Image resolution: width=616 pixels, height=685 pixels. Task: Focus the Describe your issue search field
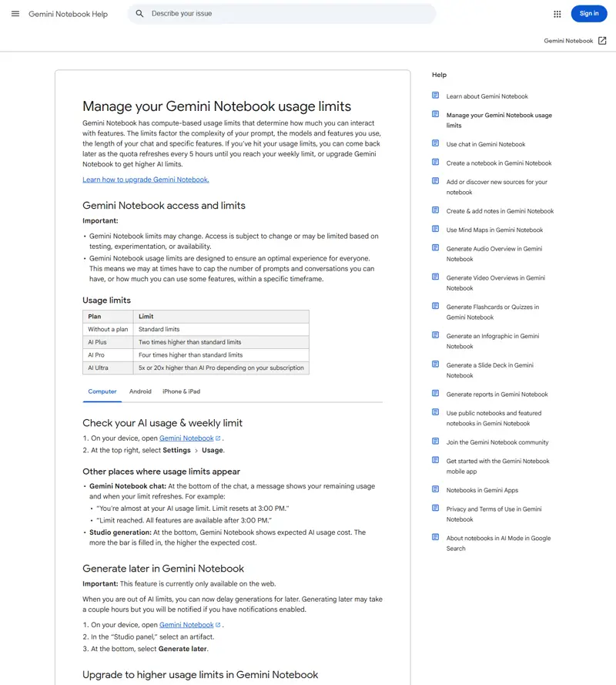[x=282, y=14]
